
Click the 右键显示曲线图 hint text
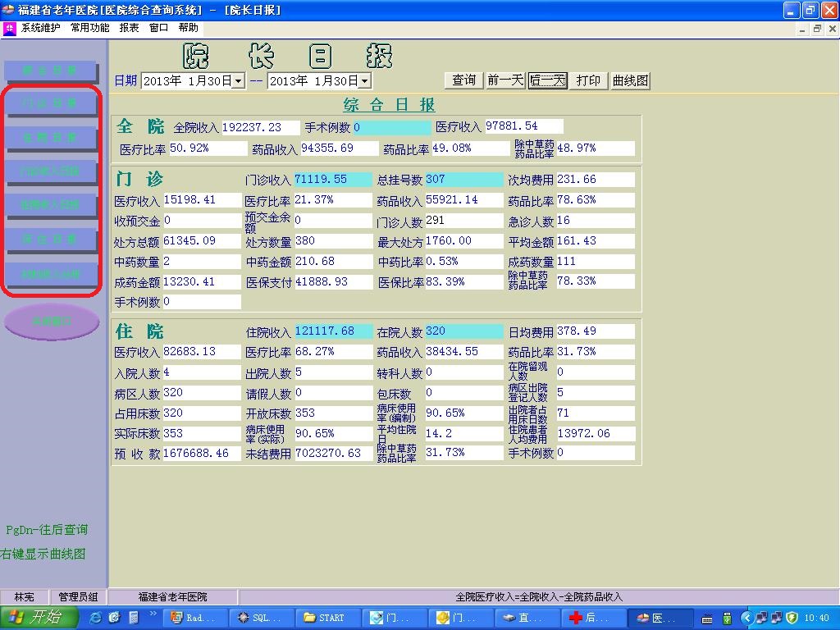(43, 554)
